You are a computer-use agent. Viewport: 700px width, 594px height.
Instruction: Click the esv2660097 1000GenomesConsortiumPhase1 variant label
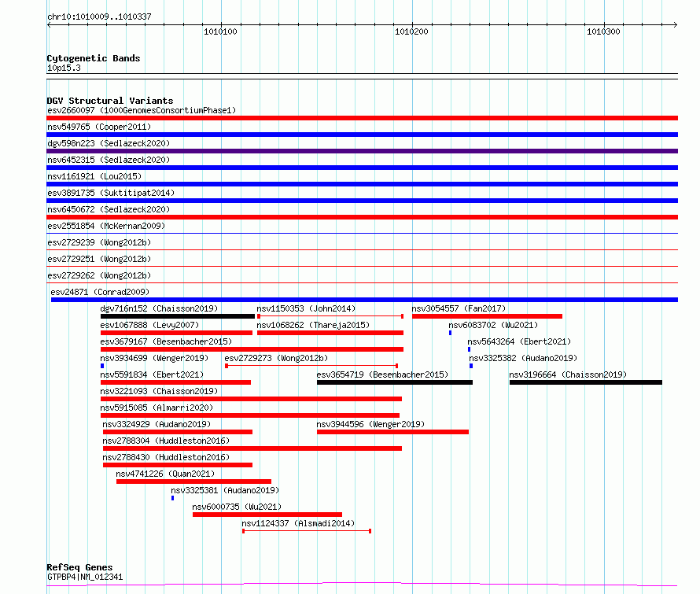142,110
